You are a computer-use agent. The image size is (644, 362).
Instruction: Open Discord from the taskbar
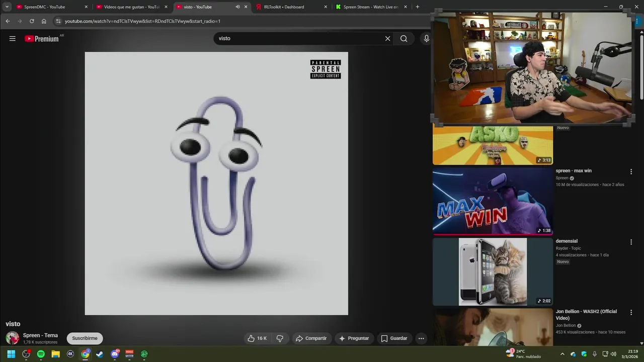point(115,354)
